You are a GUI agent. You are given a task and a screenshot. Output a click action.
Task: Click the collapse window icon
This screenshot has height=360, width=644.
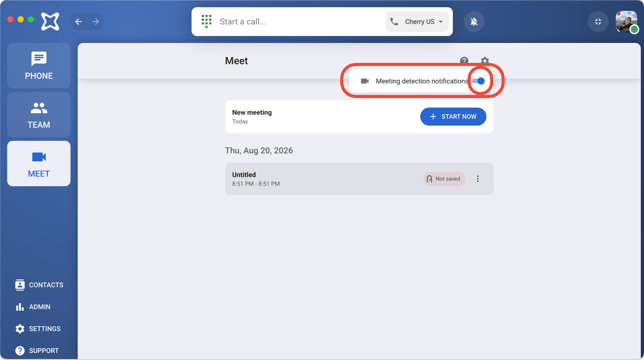598,22
